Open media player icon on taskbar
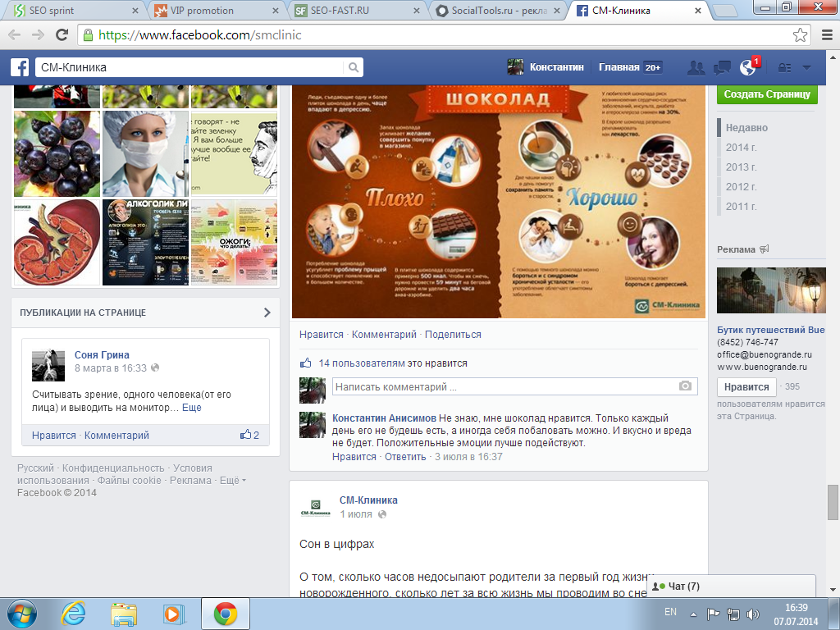The height and width of the screenshot is (630, 840). coord(174,614)
